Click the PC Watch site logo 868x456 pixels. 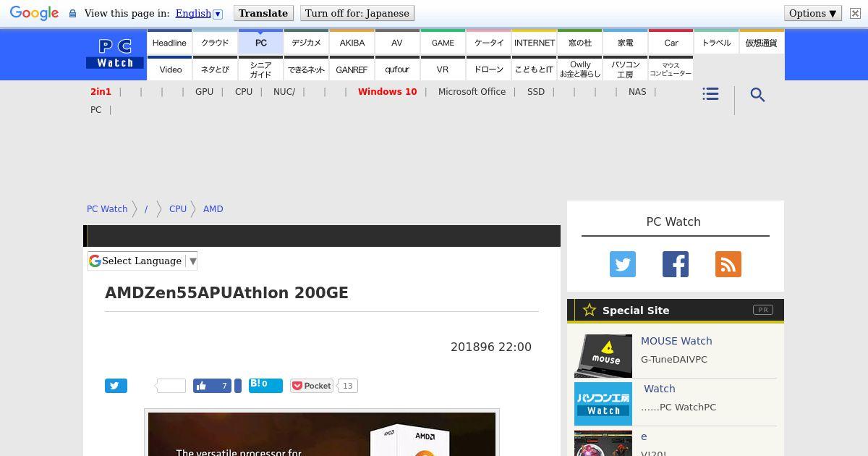(115, 54)
